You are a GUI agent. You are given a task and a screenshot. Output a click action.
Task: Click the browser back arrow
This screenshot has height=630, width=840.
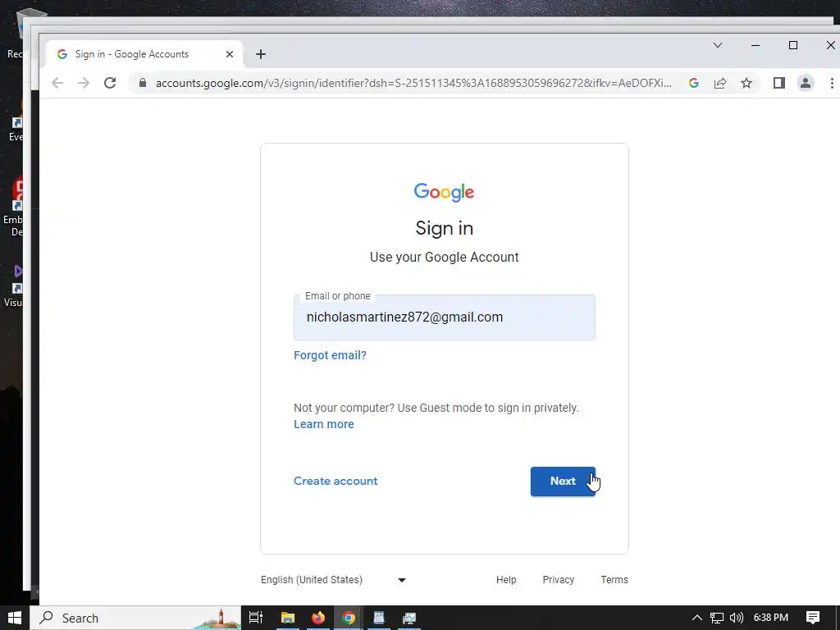pos(57,83)
